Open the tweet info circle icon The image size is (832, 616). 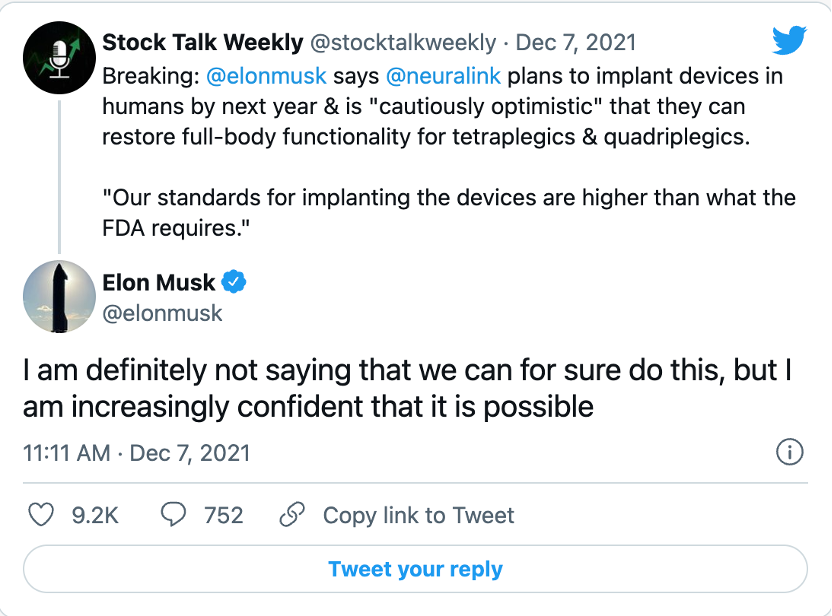click(x=790, y=452)
